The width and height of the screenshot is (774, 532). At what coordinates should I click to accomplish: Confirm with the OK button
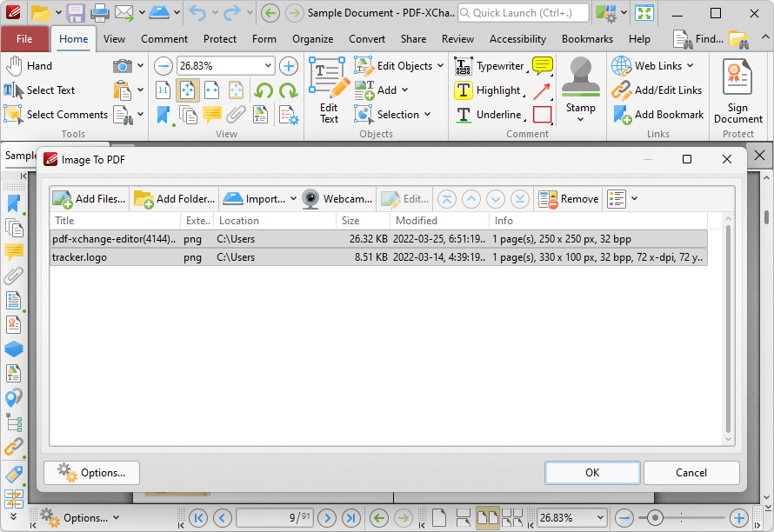coord(592,473)
